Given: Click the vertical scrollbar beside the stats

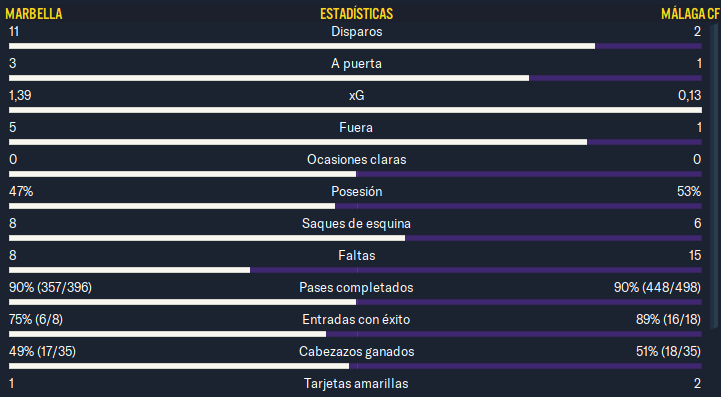Looking at the screenshot, I should [714, 175].
